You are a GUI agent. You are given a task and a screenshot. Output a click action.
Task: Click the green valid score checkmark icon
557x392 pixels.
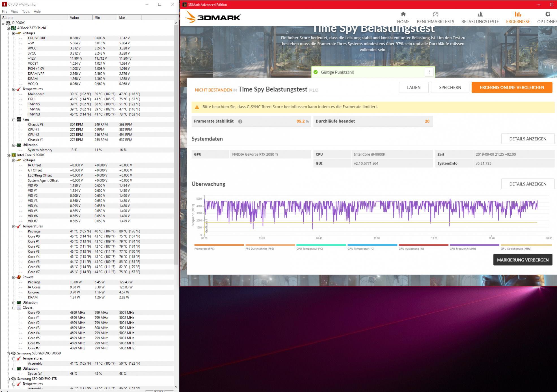pyautogui.click(x=316, y=72)
